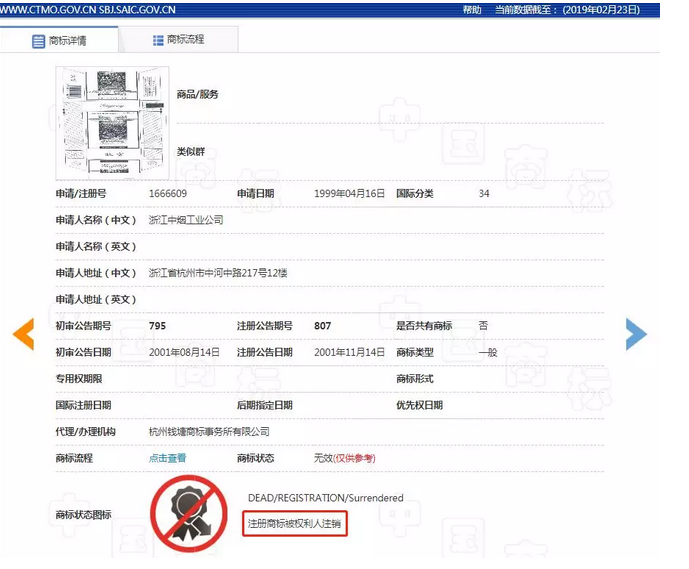Click the trademark specimen image thumbnail
This screenshot has width=689, height=569.
[x=112, y=123]
